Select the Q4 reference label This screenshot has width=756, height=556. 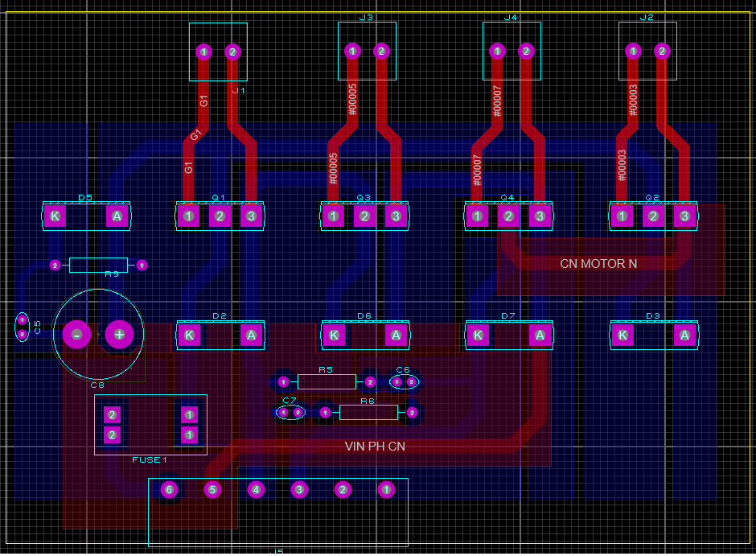(507, 198)
